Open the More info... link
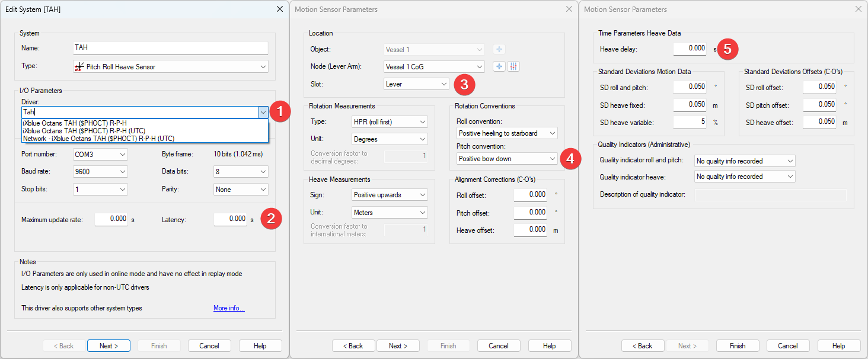Screen dimensions: 868x359 229,308
